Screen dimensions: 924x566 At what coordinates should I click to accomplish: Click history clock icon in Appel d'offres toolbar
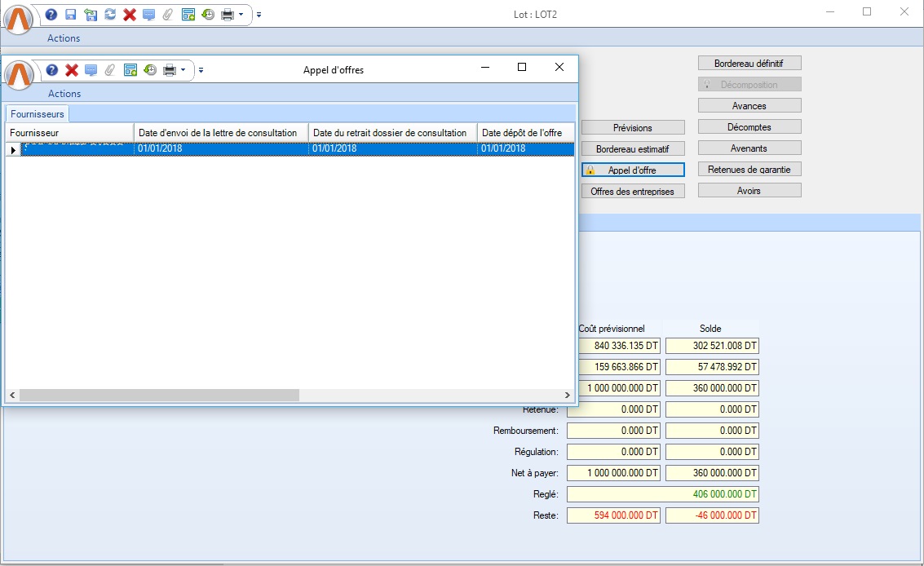[x=150, y=70]
